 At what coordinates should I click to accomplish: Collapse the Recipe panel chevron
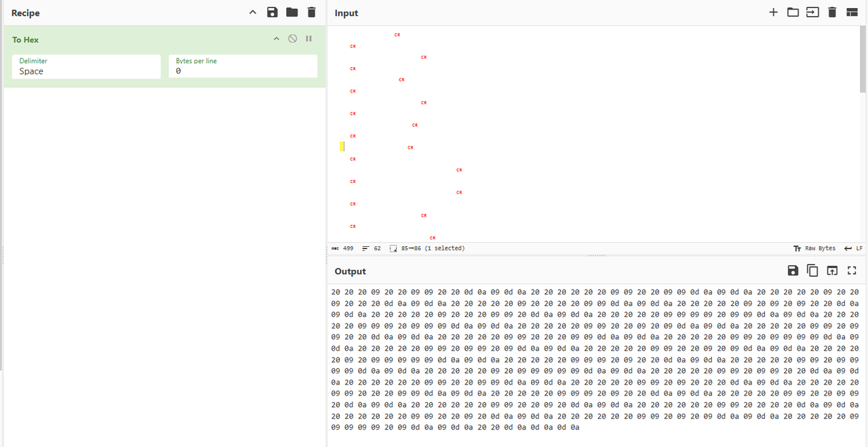click(x=253, y=12)
